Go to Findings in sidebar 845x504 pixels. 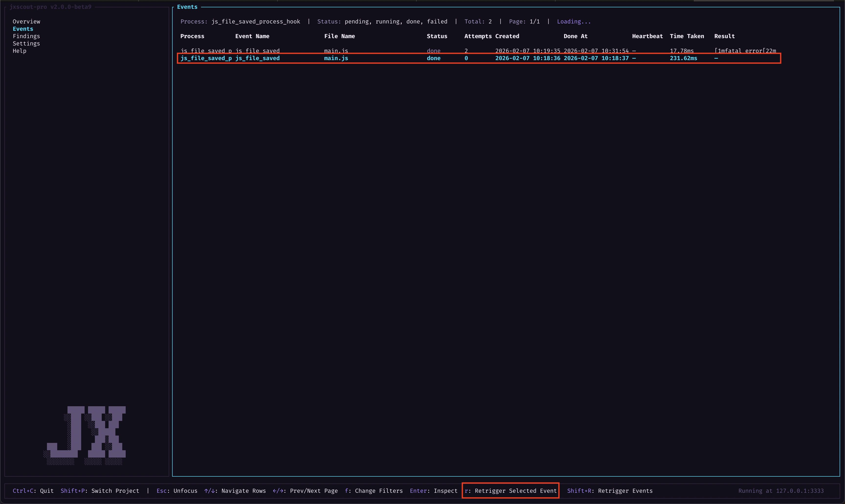(26, 36)
